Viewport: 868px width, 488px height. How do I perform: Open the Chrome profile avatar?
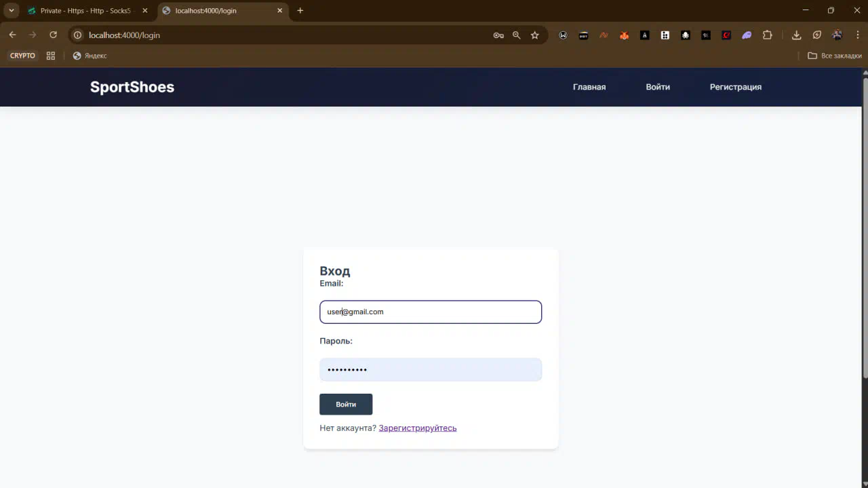(x=837, y=35)
